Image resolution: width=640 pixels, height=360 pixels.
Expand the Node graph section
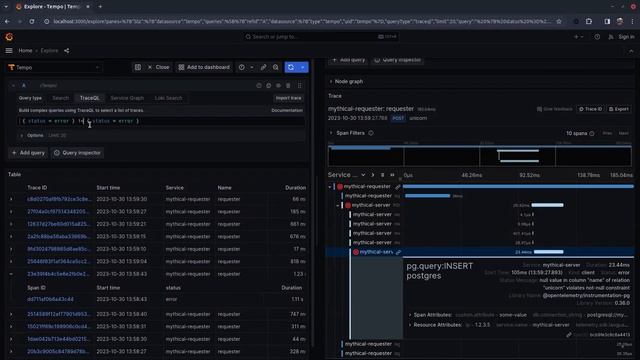346,82
